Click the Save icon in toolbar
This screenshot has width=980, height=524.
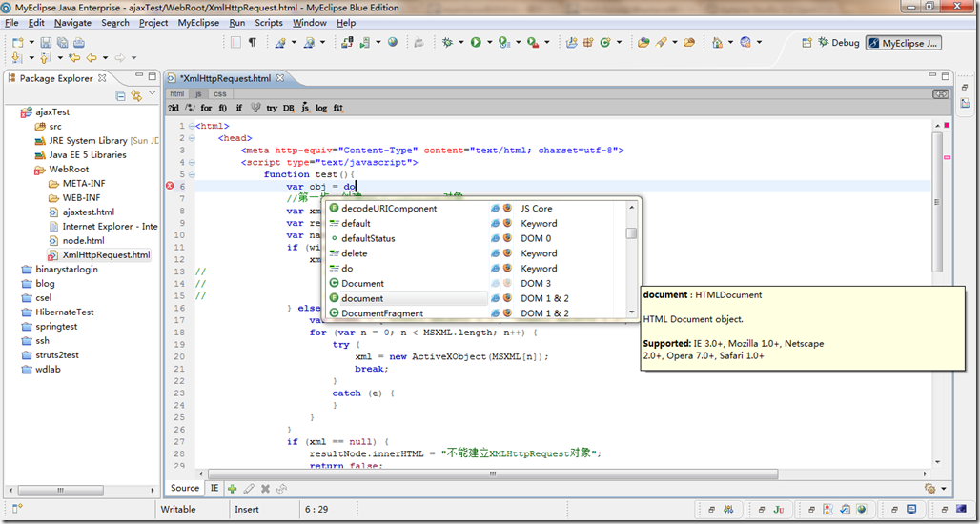pos(45,42)
